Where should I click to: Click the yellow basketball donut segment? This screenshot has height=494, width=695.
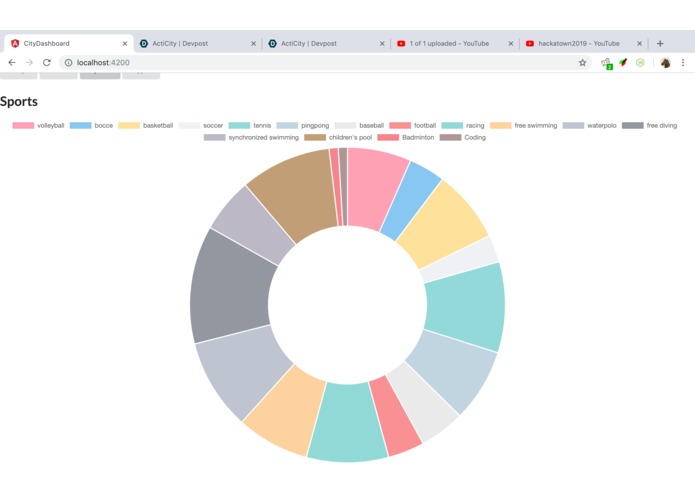click(441, 226)
